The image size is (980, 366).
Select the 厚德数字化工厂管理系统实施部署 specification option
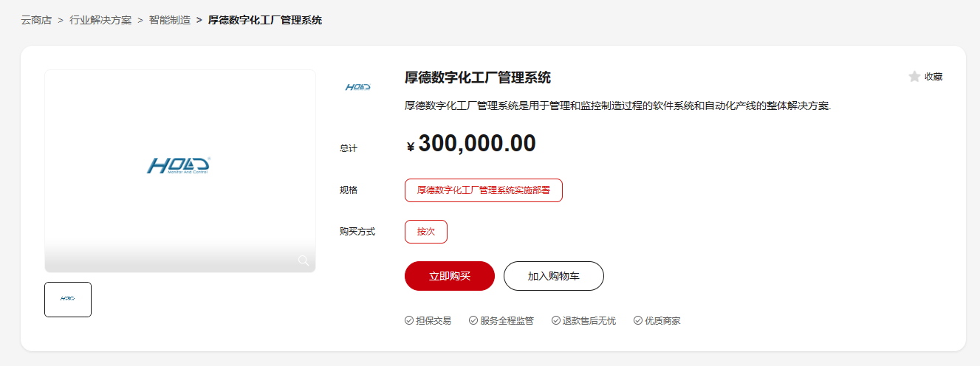(484, 190)
